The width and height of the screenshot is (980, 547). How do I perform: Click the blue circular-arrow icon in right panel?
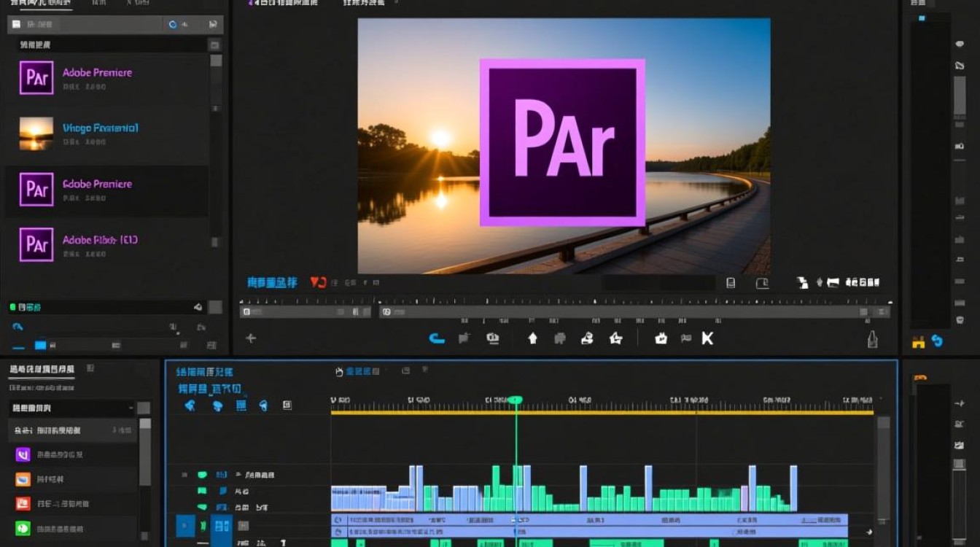tap(937, 341)
